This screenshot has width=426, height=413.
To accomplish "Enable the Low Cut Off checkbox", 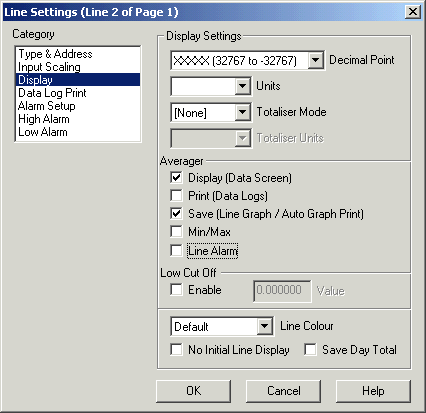I will (x=176, y=289).
